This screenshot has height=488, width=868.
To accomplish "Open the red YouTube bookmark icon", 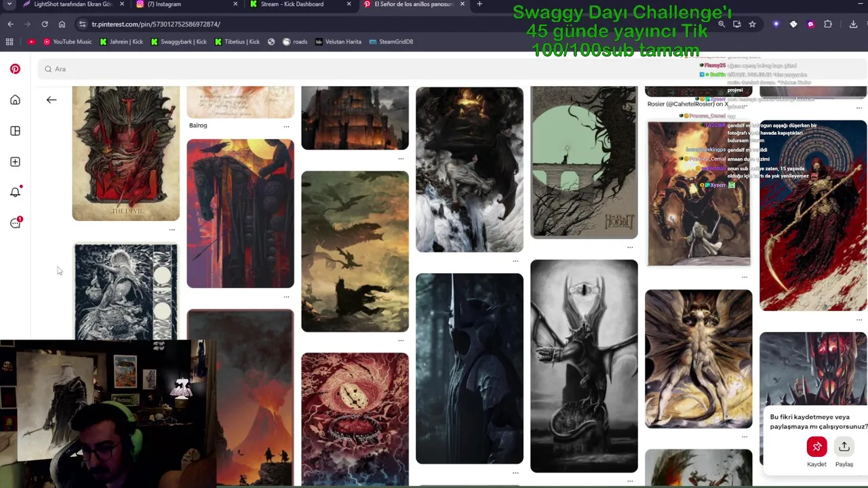I will (x=31, y=41).
